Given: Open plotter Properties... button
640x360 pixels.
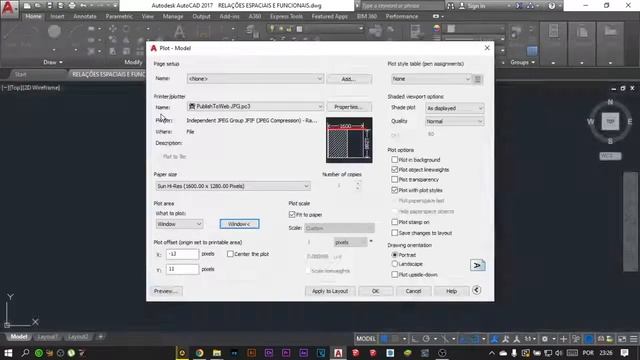Looking at the screenshot, I should [x=349, y=107].
